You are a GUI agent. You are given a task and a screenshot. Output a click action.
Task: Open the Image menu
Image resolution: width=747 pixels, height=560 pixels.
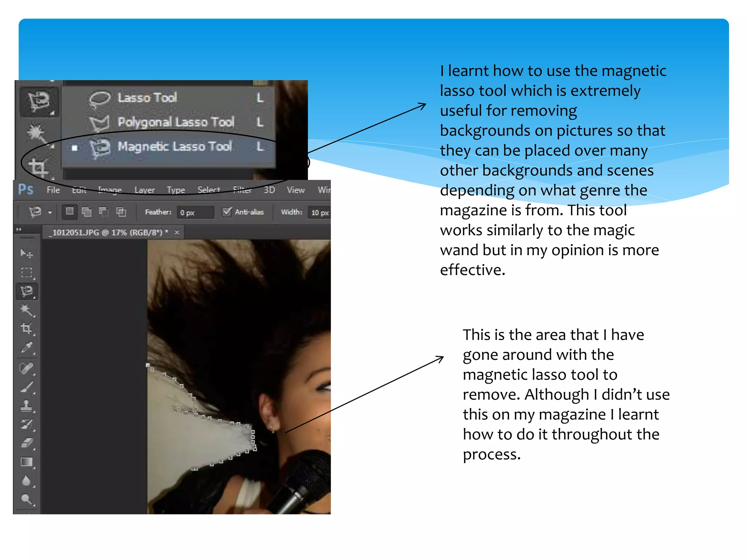pyautogui.click(x=110, y=190)
